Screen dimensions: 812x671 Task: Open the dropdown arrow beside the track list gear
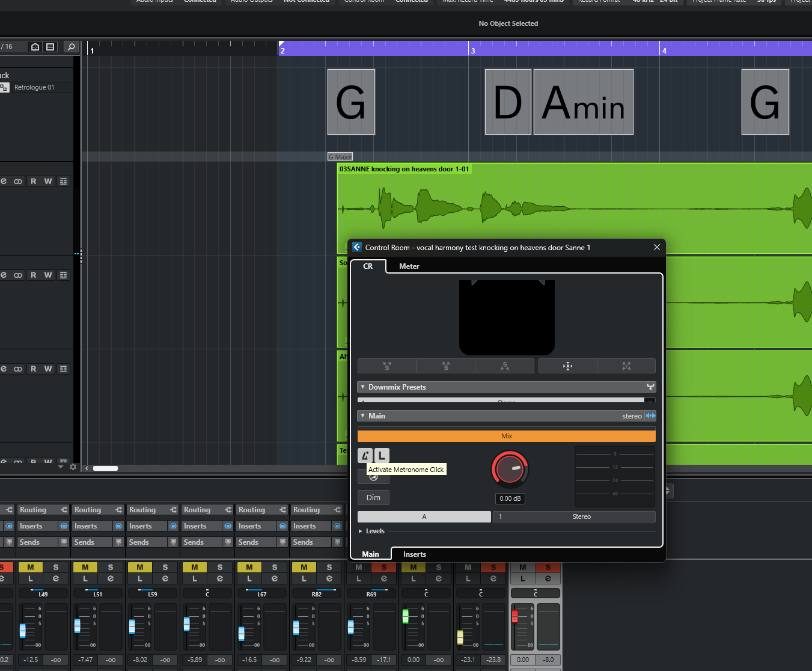61,467
